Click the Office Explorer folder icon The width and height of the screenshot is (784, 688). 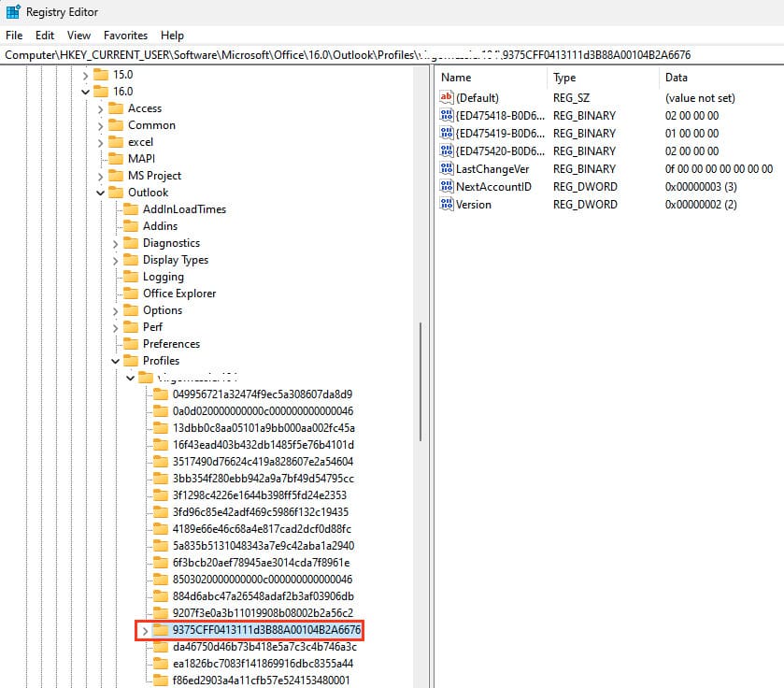pos(131,294)
